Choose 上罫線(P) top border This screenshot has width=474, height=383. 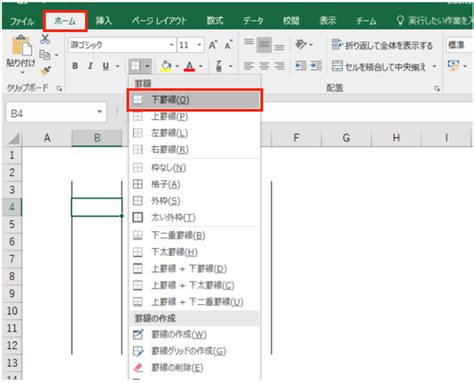tap(195, 116)
